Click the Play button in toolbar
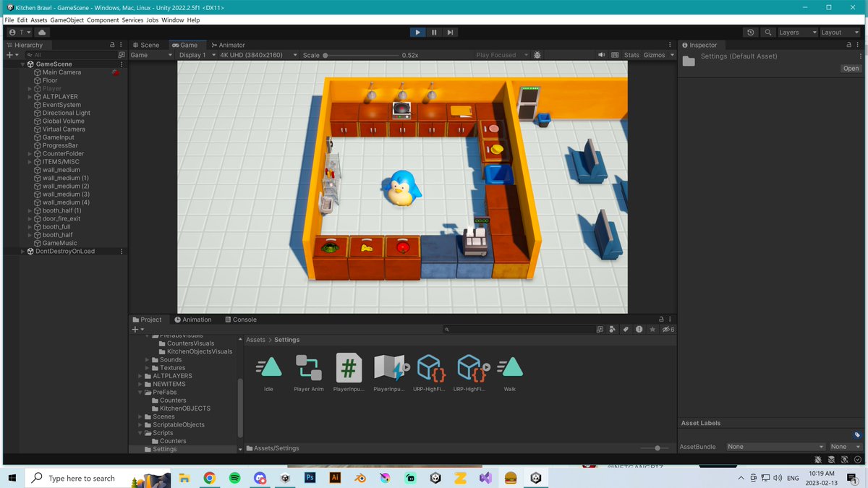This screenshot has width=868, height=488. click(x=417, y=33)
